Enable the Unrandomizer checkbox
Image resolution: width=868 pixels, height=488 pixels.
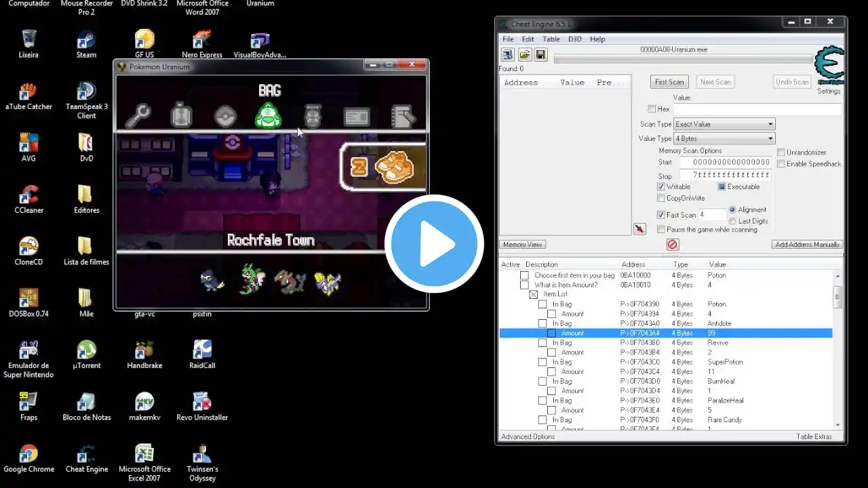(x=781, y=152)
